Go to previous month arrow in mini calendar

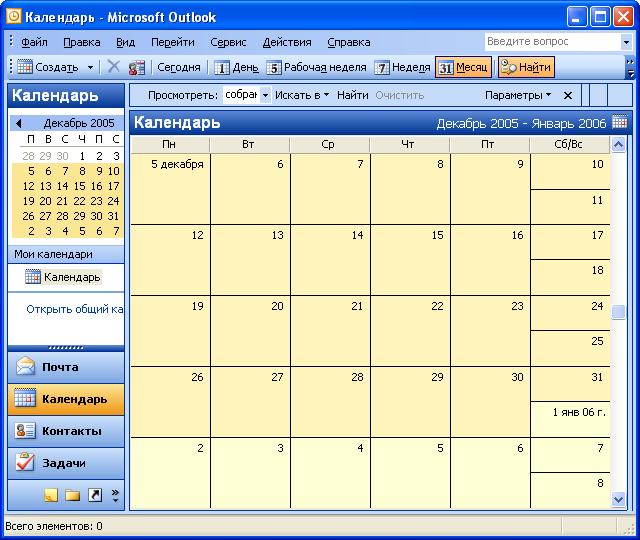coord(18,123)
